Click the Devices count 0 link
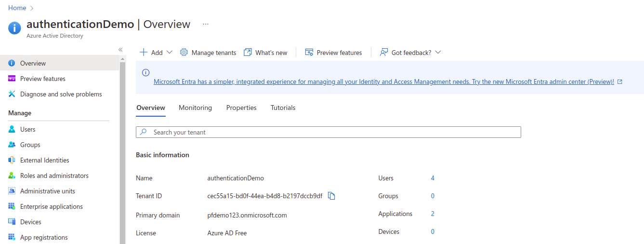The image size is (644, 244). coord(433,231)
